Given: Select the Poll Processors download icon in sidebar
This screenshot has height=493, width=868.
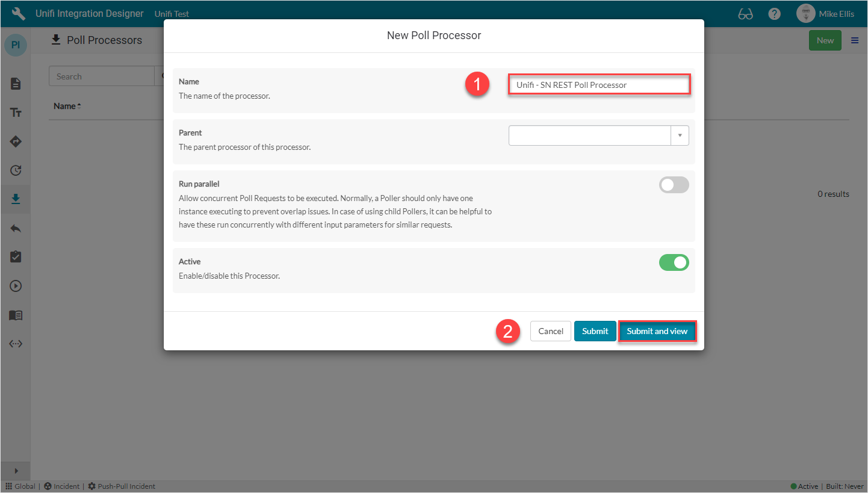Looking at the screenshot, I should (x=15, y=199).
